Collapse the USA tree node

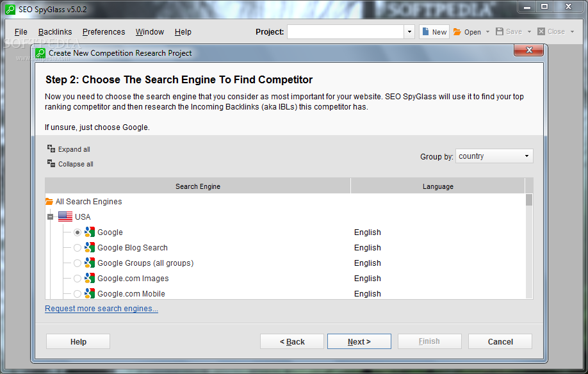[50, 216]
